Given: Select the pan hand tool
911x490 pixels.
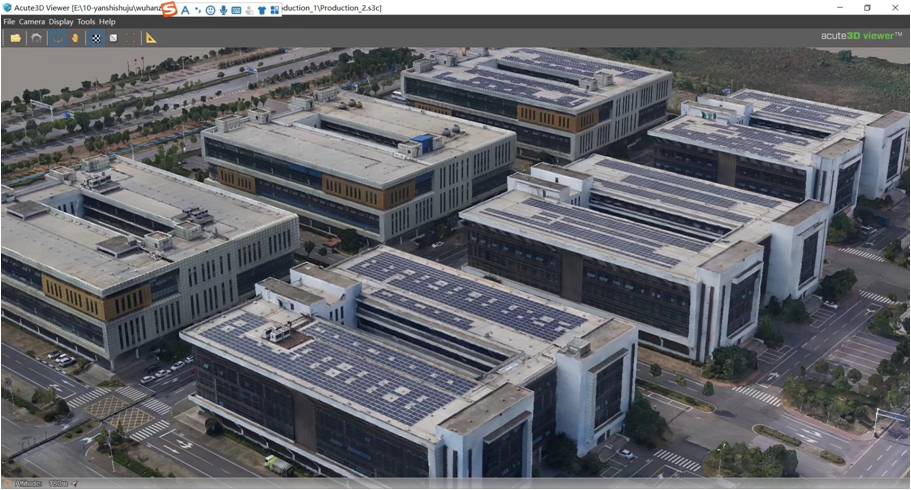Looking at the screenshot, I should [75, 38].
